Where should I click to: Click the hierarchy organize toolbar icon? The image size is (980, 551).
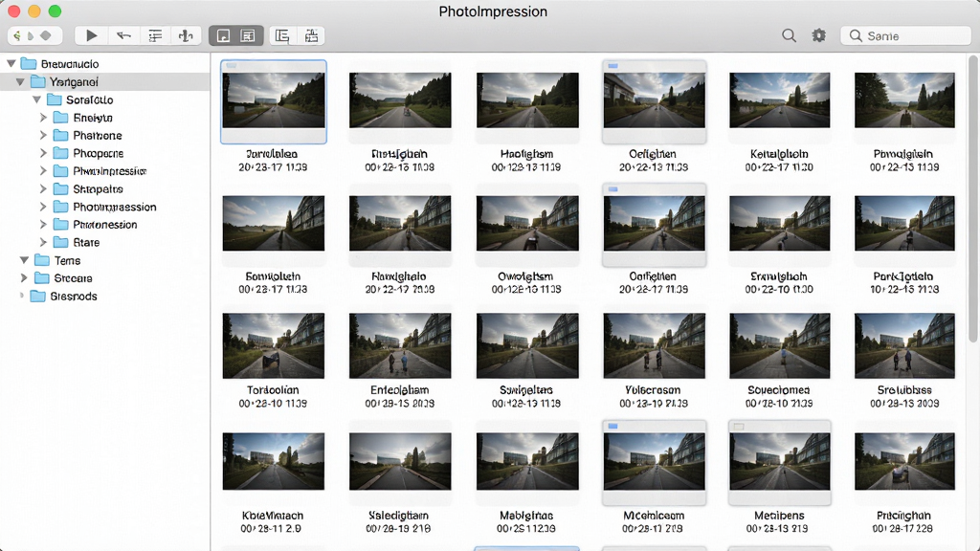click(311, 35)
